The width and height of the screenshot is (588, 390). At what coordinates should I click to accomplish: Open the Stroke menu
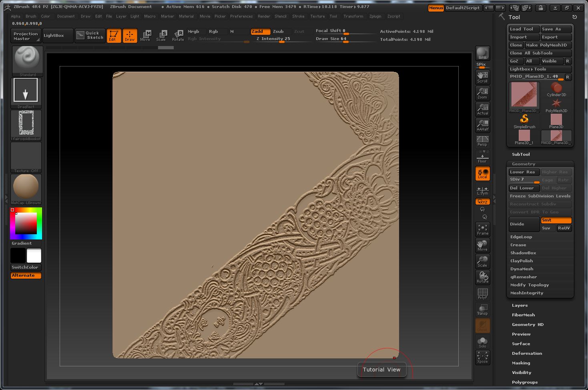point(298,16)
